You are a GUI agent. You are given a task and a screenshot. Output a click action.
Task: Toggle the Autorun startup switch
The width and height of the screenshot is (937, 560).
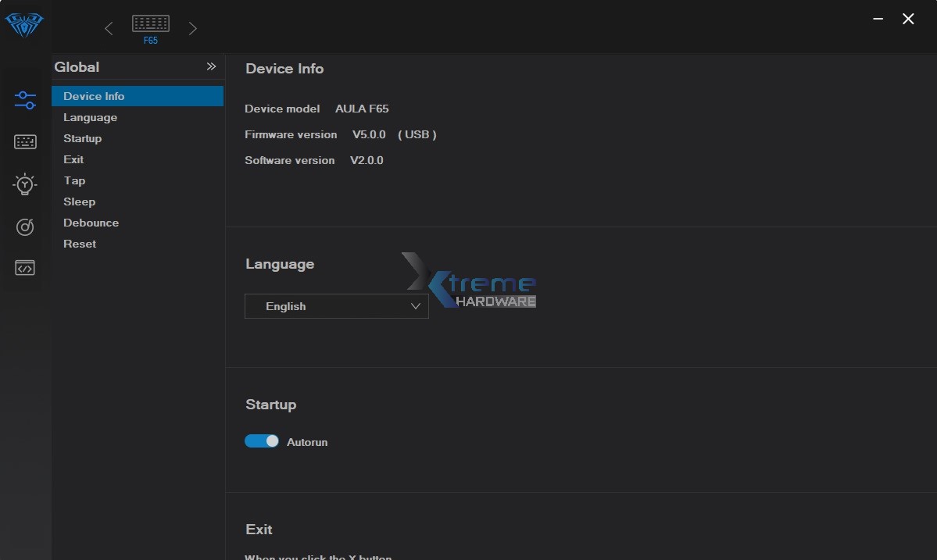pyautogui.click(x=262, y=441)
